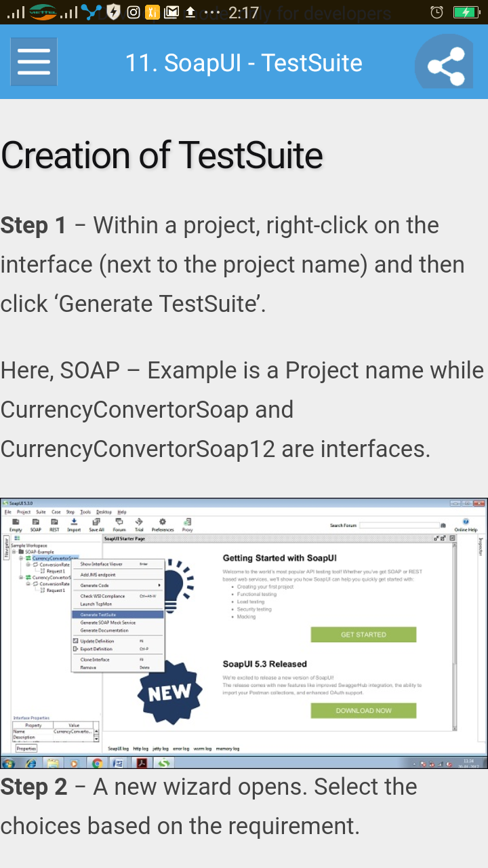Tap the header title '11. SoapUI - TestSuite'
The image size is (488, 868).
(x=244, y=62)
